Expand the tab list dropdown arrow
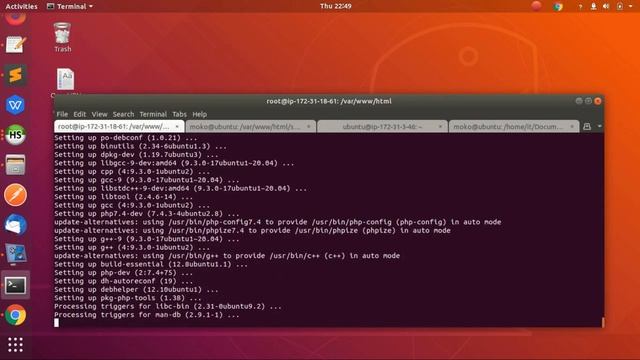 600,127
